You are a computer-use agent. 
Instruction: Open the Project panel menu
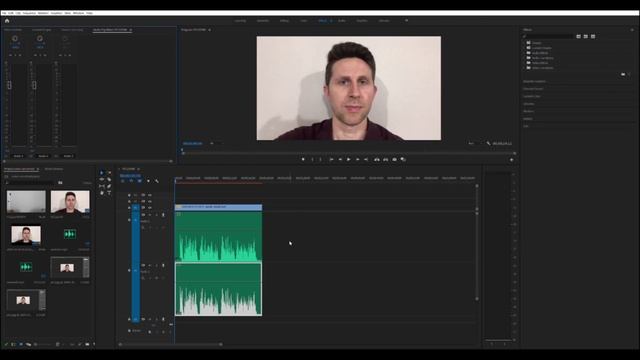pyautogui.click(x=38, y=169)
